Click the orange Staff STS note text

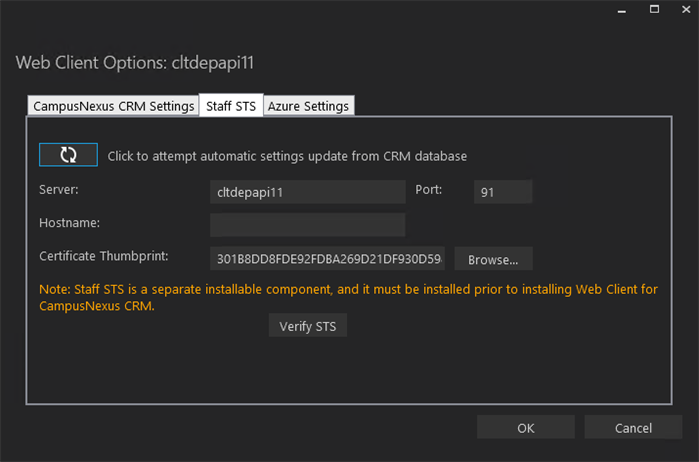pos(348,297)
